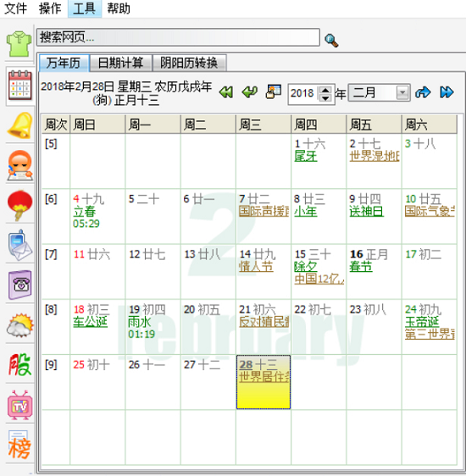Open the pink TV icon
Image resolution: width=466 pixels, height=476 pixels.
(x=20, y=405)
